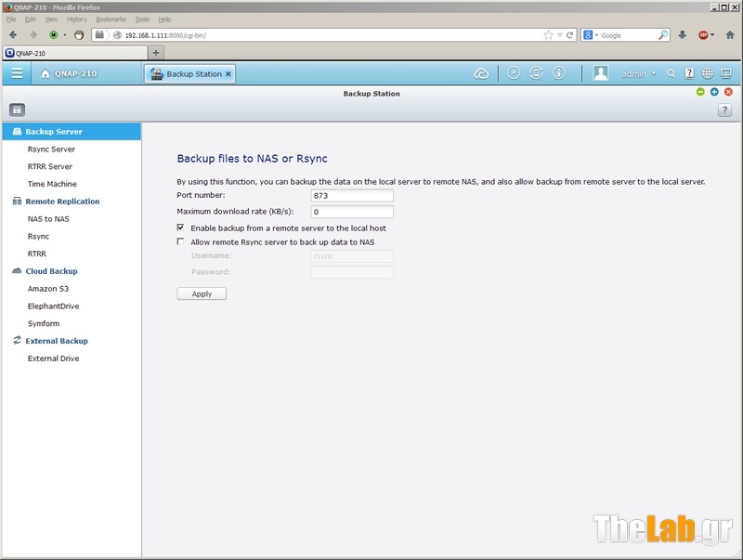This screenshot has width=743, height=560.
Task: Click the disabled Password field
Action: [x=352, y=272]
